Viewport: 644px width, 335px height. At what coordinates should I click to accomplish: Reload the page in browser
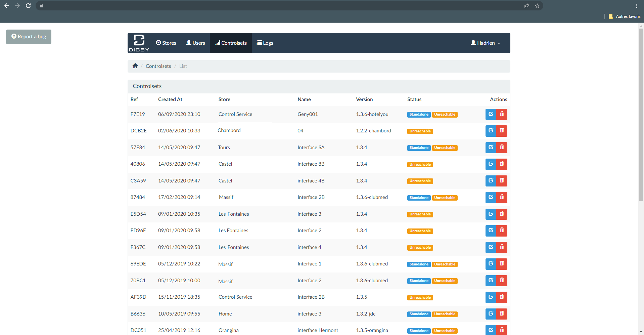(28, 6)
